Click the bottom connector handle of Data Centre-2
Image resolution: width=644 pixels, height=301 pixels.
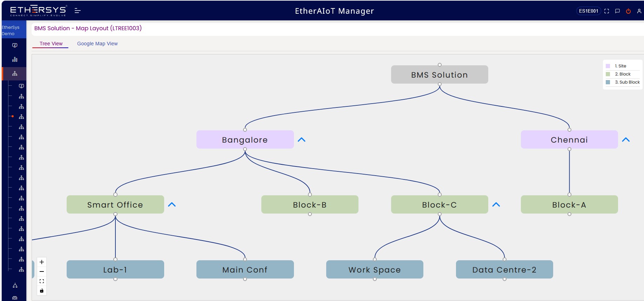pyautogui.click(x=504, y=279)
